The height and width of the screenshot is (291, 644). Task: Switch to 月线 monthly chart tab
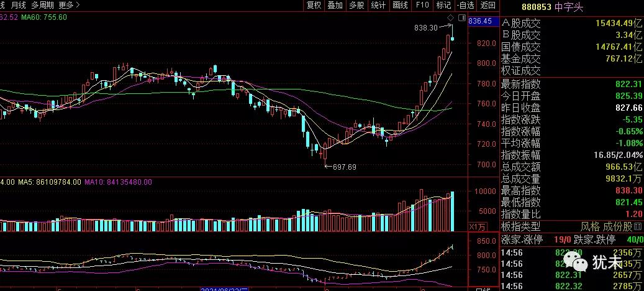coord(18,6)
